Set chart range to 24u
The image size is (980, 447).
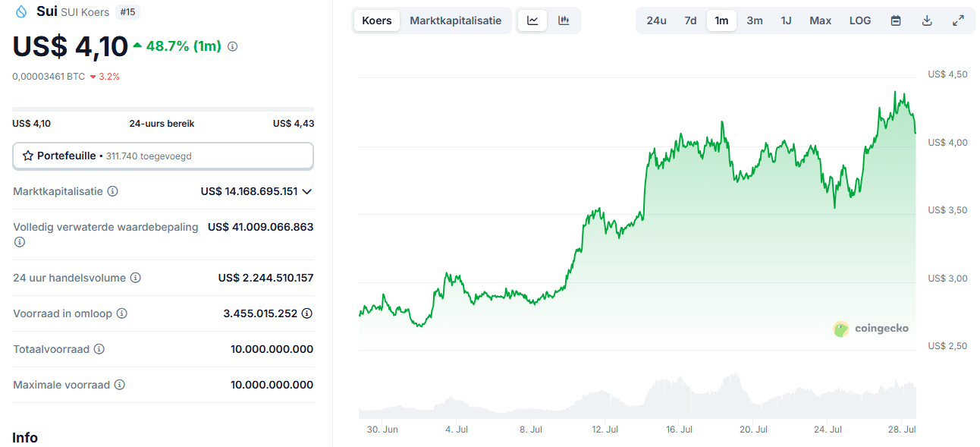click(x=657, y=20)
